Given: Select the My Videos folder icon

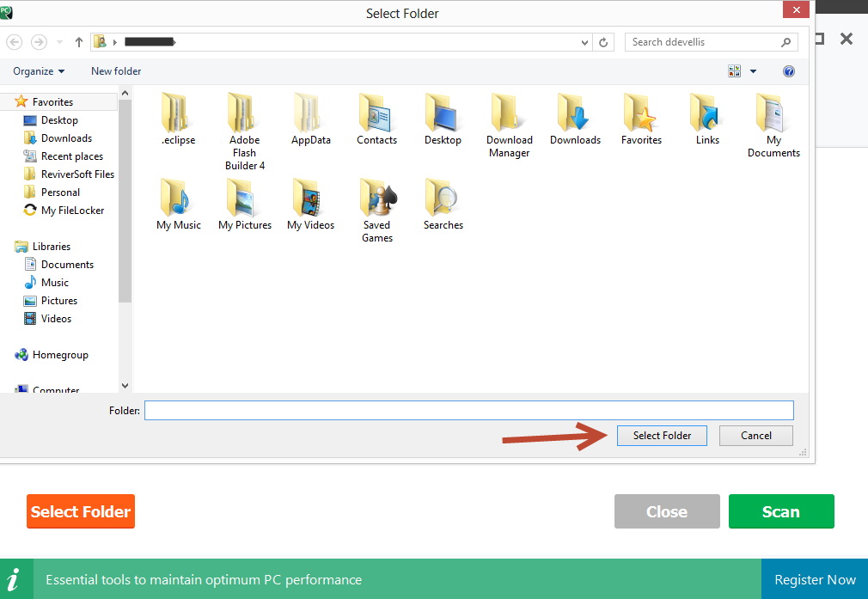Looking at the screenshot, I should coord(308,198).
